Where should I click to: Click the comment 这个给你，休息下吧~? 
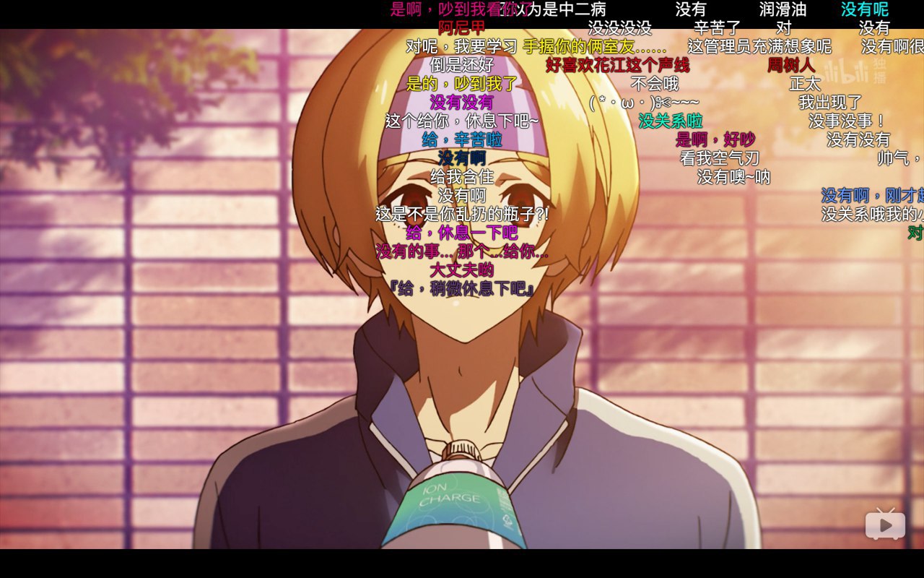462,121
